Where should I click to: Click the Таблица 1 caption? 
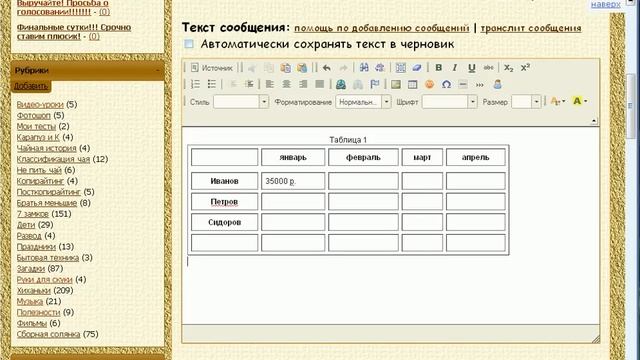[348, 140]
